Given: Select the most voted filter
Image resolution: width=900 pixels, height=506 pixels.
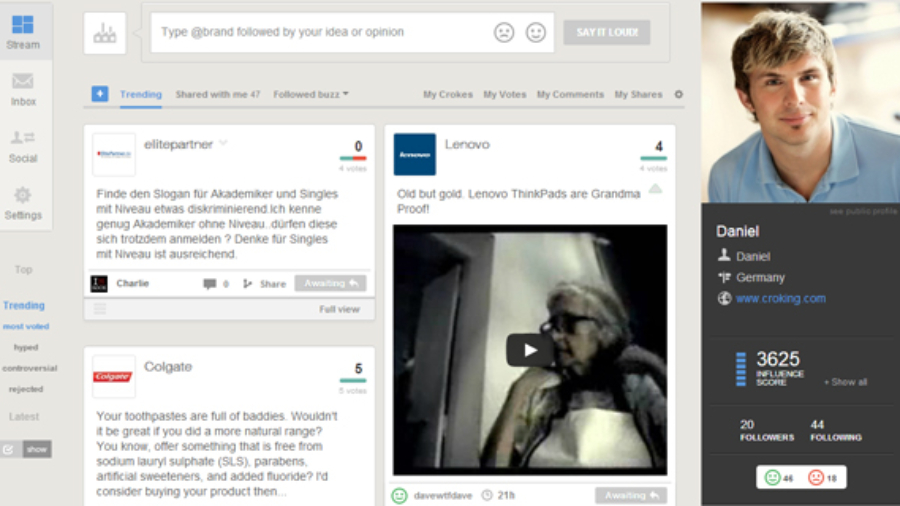Looking at the screenshot, I should coord(26,326).
